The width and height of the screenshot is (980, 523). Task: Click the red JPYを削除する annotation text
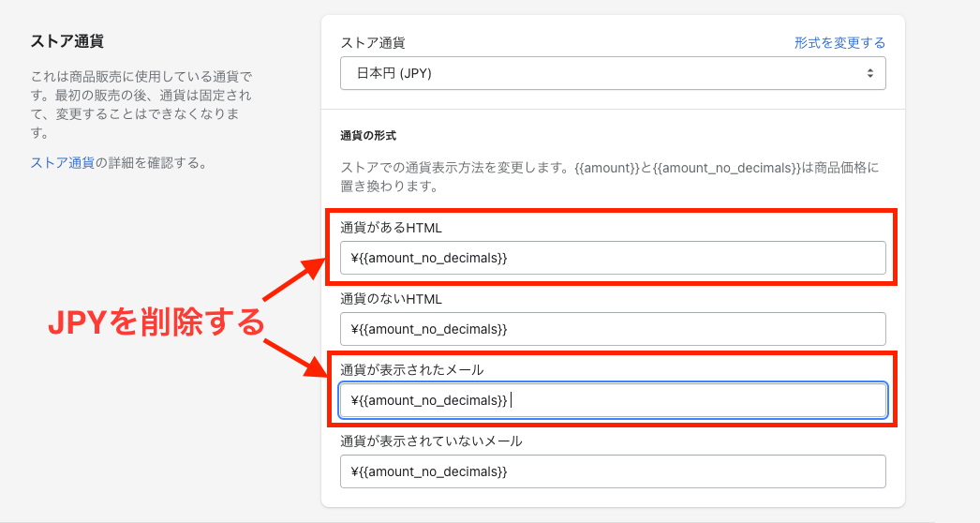pyautogui.click(x=156, y=322)
